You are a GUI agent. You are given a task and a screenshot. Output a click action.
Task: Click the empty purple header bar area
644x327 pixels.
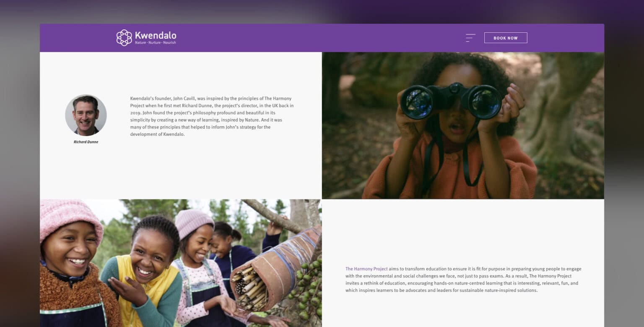coord(319,38)
